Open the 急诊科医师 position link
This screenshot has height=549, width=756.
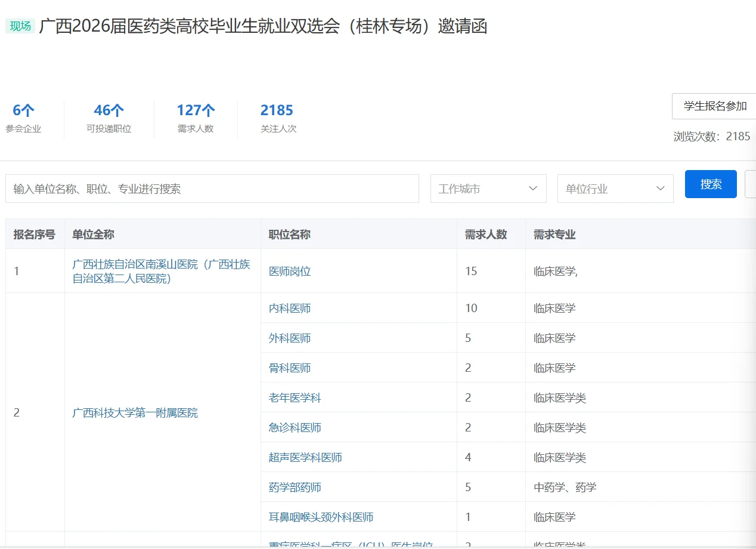(295, 427)
